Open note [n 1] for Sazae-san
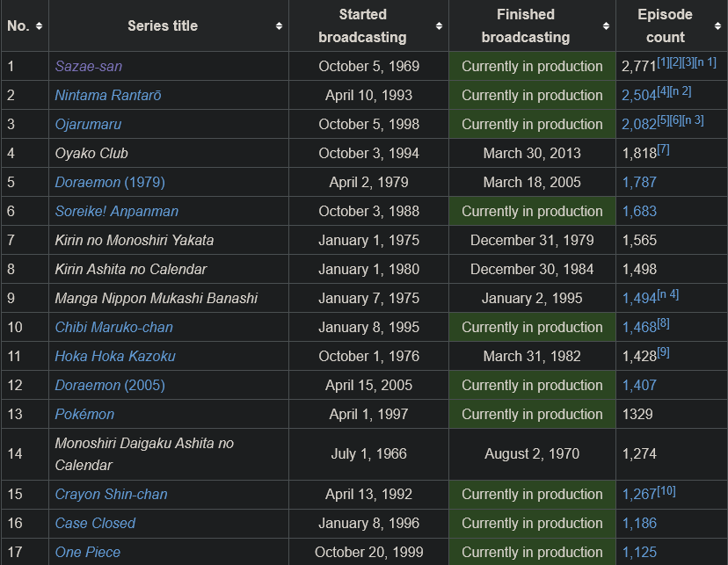Screen dimensions: 728x565 click(x=706, y=62)
